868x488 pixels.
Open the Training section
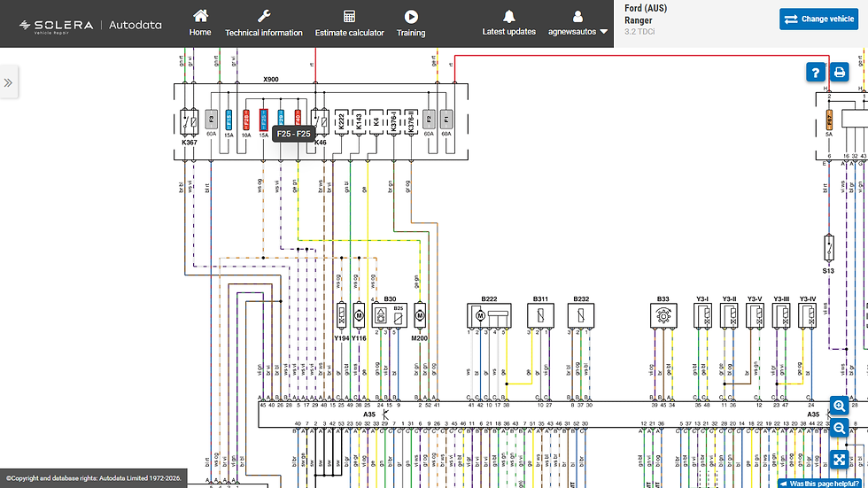pos(411,23)
